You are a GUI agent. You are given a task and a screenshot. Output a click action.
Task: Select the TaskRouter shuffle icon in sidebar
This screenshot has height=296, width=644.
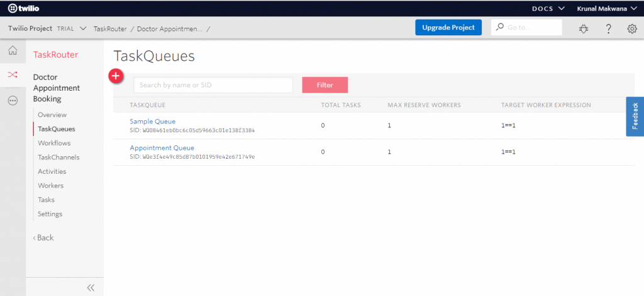(13, 74)
